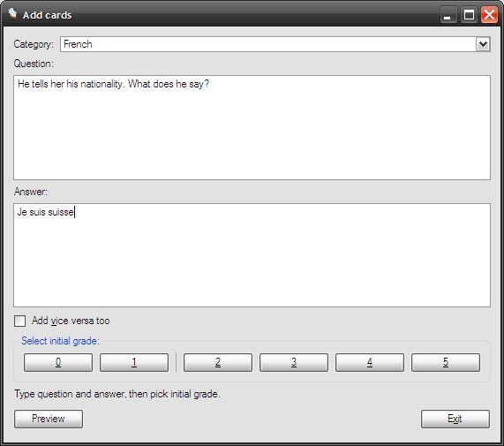The width and height of the screenshot is (504, 446).
Task: Click the Mnemosyne app icon in title bar
Action: tap(13, 14)
